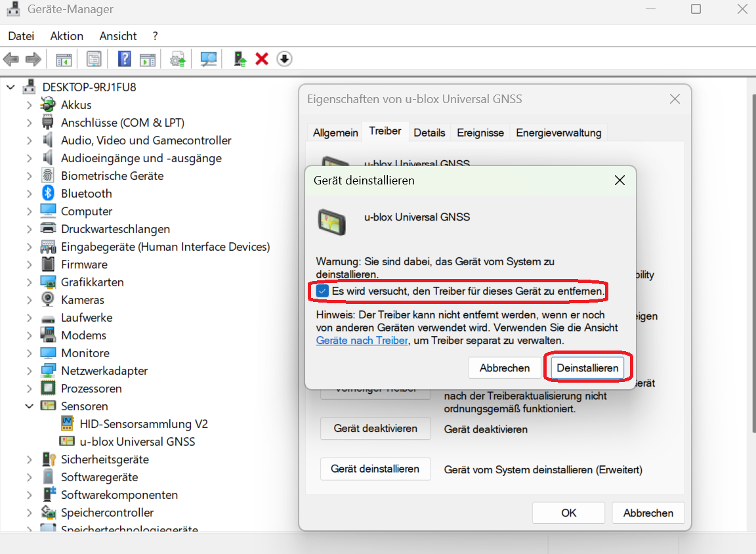
Task: Open the Geräte nach Treiber link
Action: (362, 341)
